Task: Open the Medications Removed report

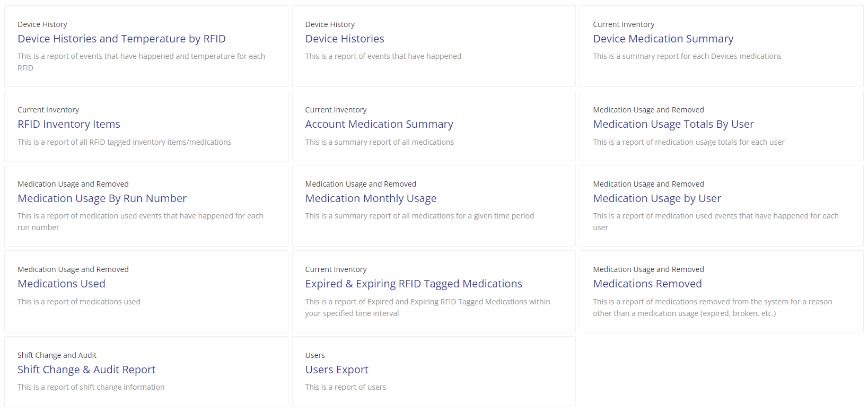Action: (x=647, y=284)
